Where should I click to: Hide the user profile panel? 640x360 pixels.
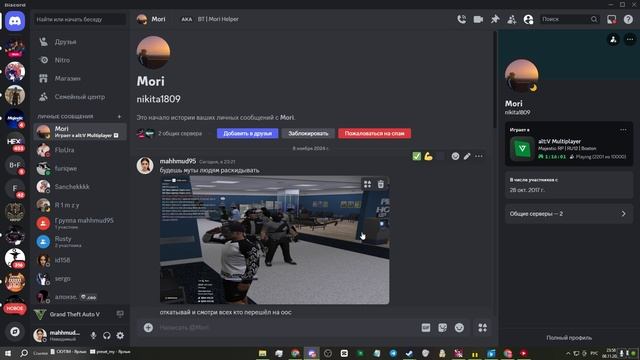coord(528,19)
